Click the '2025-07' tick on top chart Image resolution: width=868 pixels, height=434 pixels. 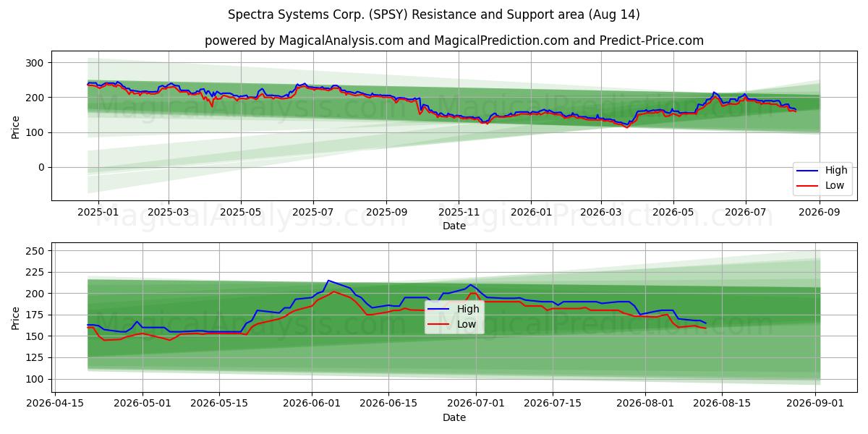[x=313, y=213]
